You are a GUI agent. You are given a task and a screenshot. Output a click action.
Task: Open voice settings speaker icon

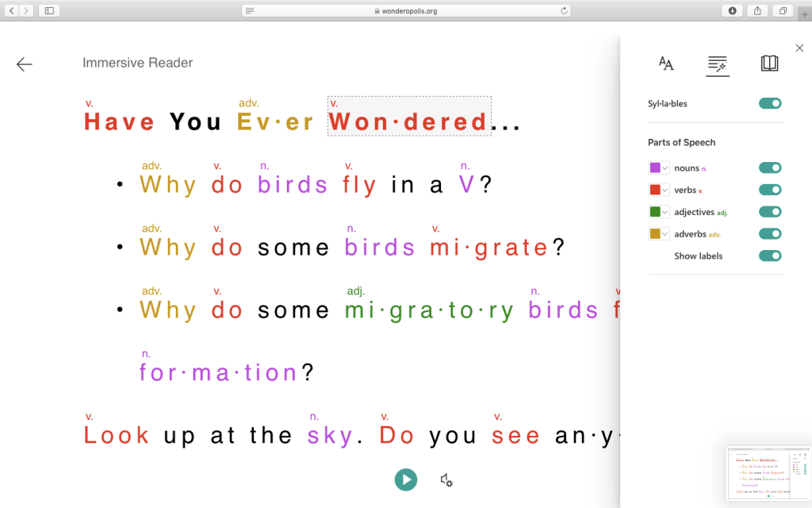(446, 479)
